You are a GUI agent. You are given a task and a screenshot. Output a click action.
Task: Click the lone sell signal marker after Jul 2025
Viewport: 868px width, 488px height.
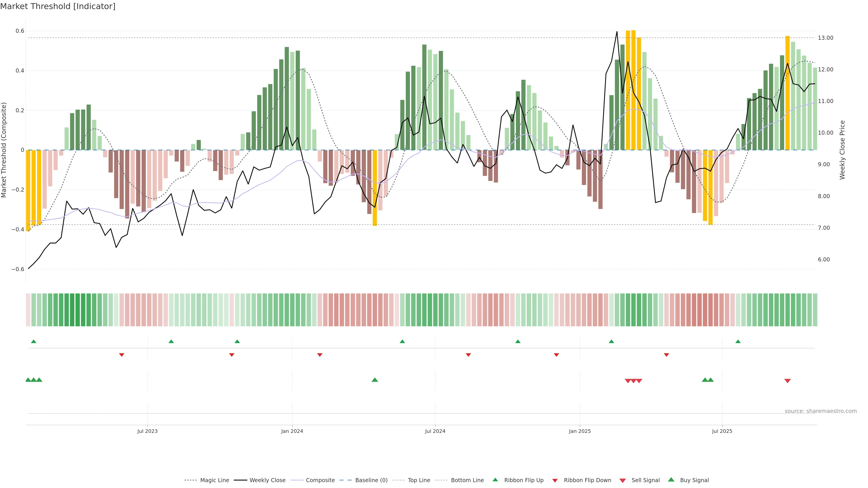pyautogui.click(x=788, y=381)
